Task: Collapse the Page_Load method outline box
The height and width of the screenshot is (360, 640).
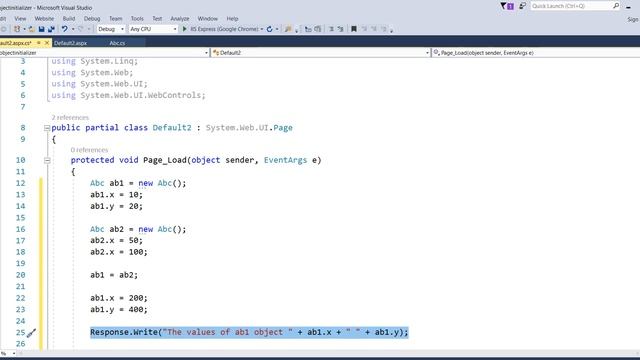Action: tap(47, 160)
